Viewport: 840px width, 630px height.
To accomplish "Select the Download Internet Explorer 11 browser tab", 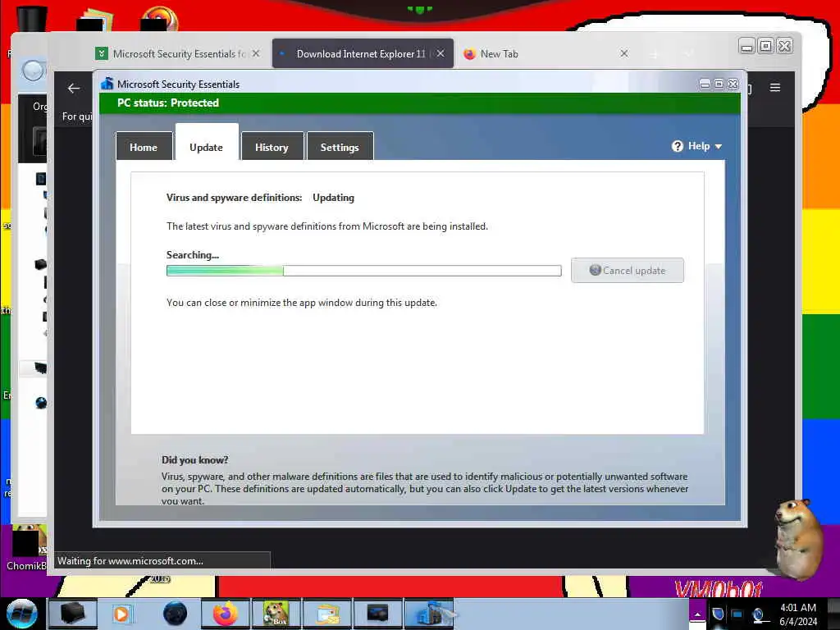I will pyautogui.click(x=362, y=53).
